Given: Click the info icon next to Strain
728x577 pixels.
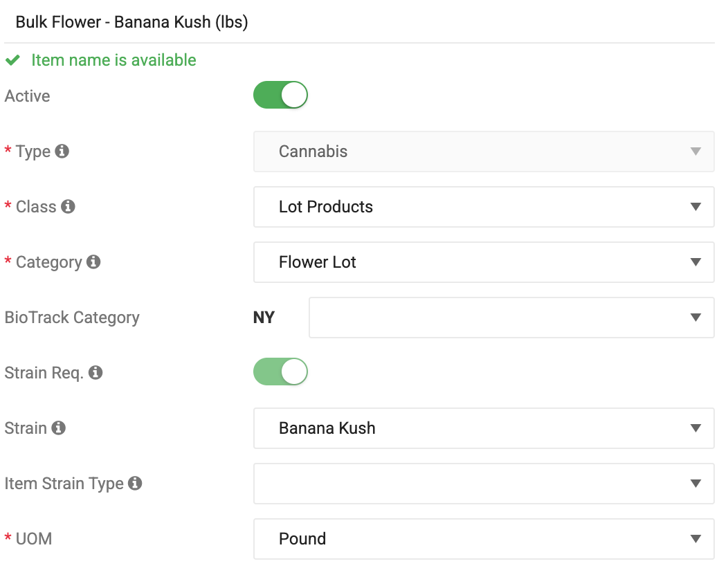Looking at the screenshot, I should (x=58, y=428).
